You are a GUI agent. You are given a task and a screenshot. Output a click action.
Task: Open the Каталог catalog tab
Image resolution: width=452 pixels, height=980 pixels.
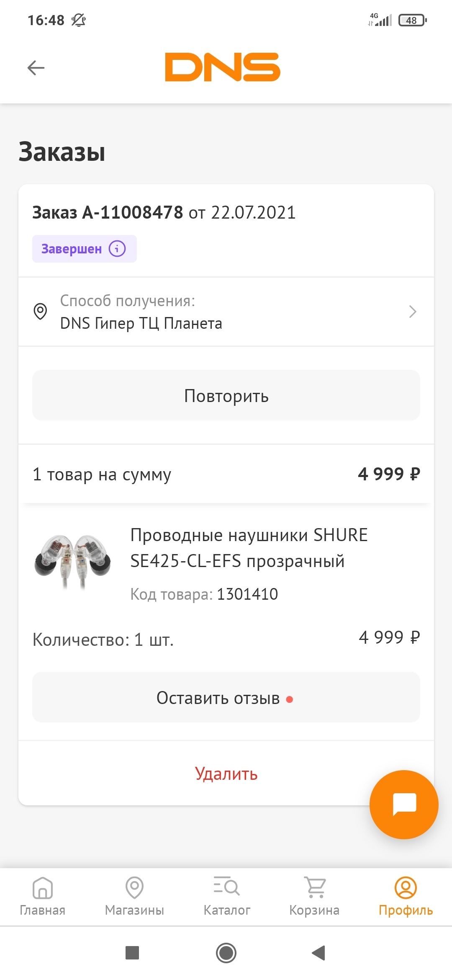[227, 895]
